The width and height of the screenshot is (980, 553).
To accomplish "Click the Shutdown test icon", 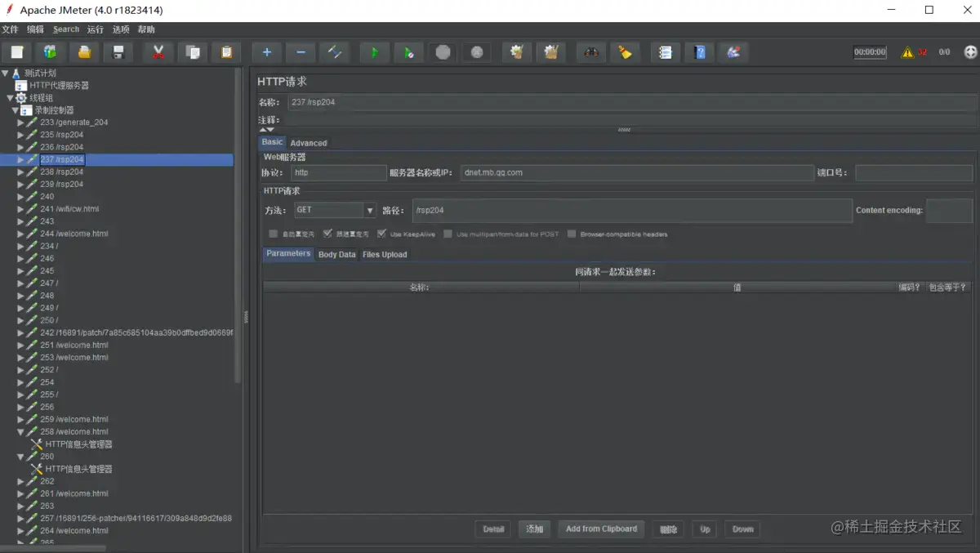I will (476, 52).
